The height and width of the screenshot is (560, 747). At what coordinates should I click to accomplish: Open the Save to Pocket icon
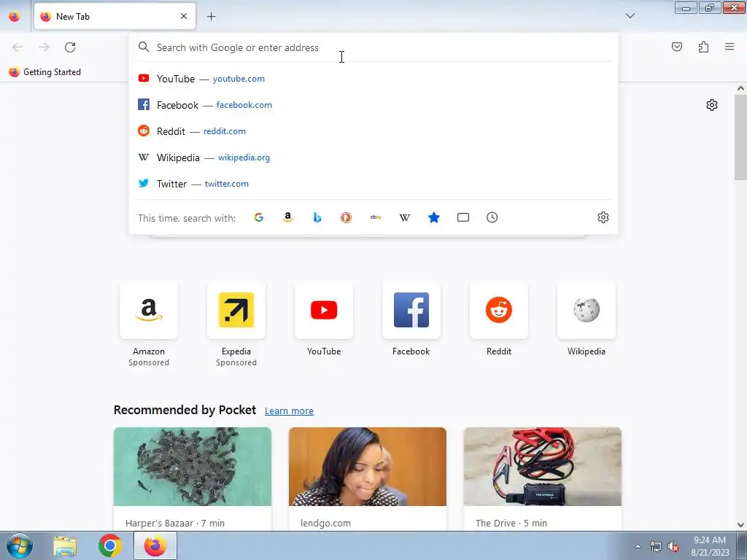coord(676,47)
